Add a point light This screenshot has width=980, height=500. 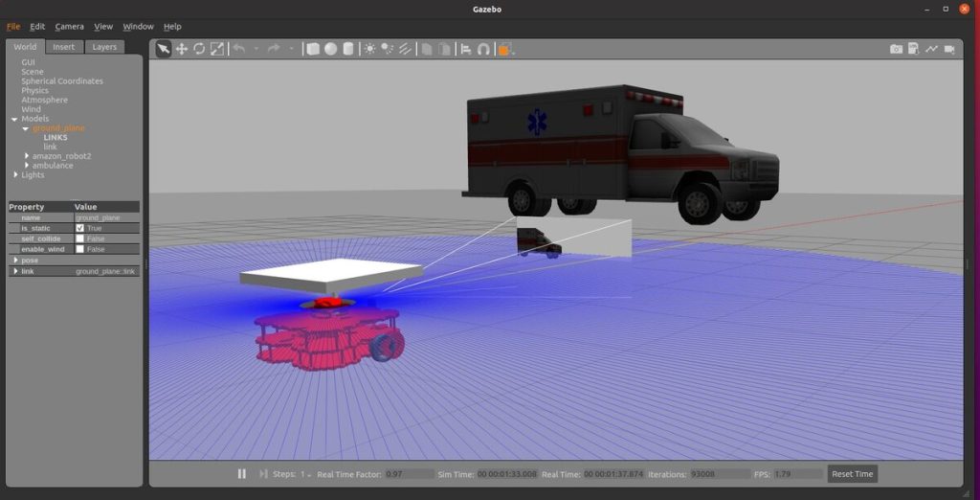pyautogui.click(x=370, y=49)
